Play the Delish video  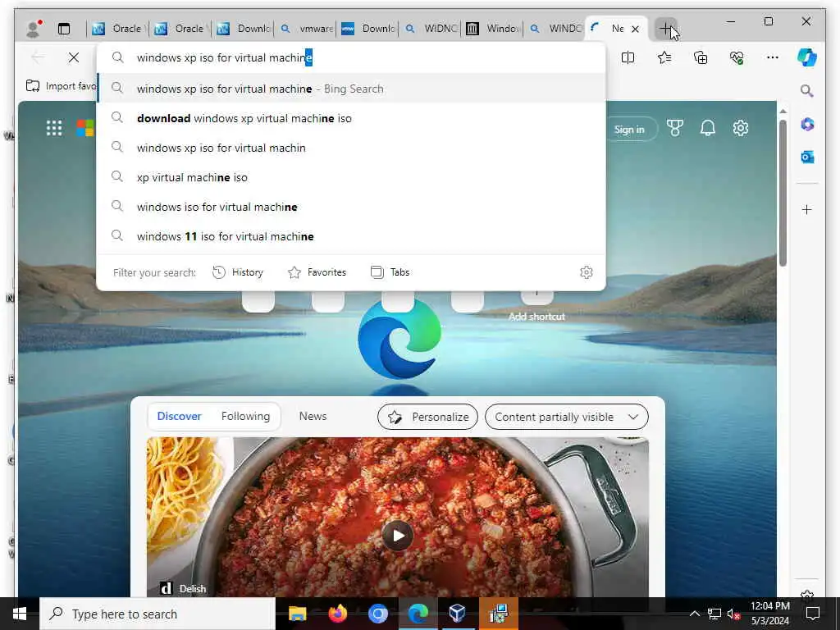[398, 536]
